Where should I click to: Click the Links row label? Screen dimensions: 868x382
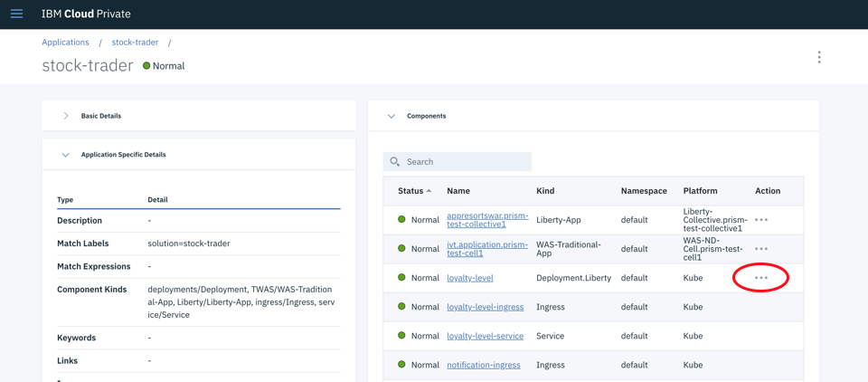tap(68, 360)
